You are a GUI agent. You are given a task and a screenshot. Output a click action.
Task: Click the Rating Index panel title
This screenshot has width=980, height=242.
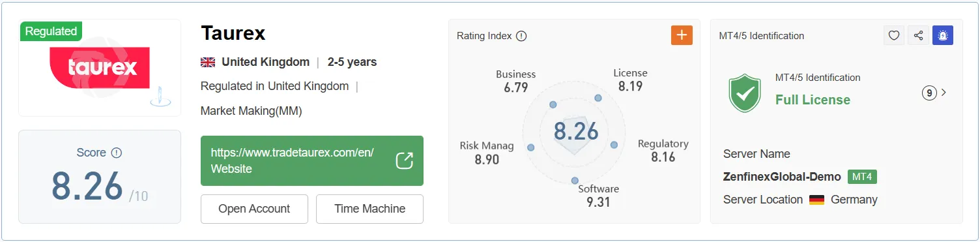pos(484,36)
